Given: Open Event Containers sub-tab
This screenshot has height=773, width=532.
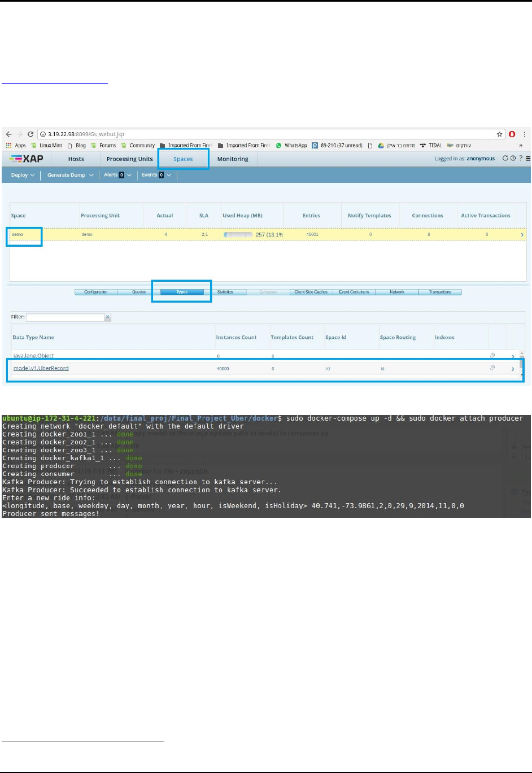Looking at the screenshot, I should [x=354, y=292].
